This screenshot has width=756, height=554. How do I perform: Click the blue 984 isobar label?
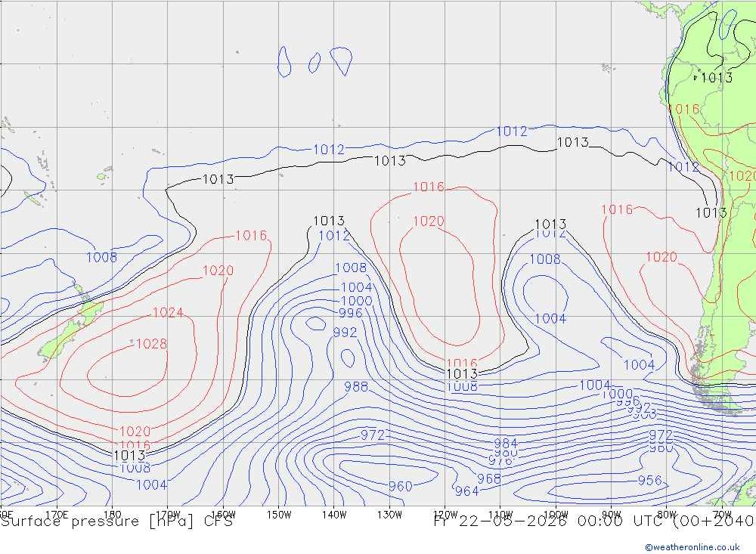click(506, 443)
